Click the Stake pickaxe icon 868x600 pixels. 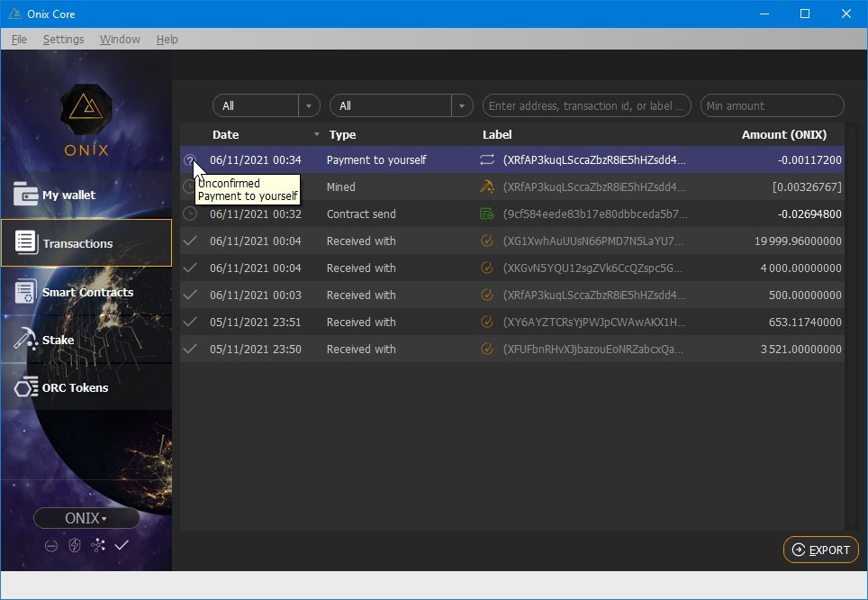pos(25,339)
